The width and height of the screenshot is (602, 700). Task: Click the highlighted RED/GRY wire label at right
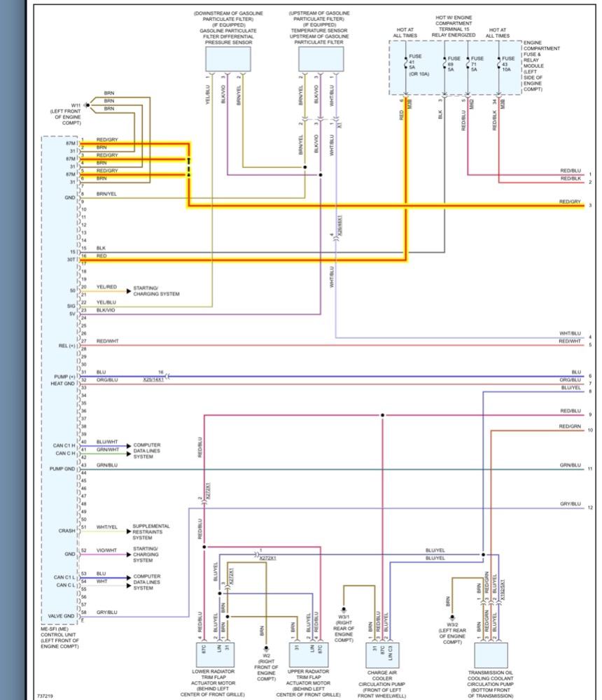pos(569,202)
